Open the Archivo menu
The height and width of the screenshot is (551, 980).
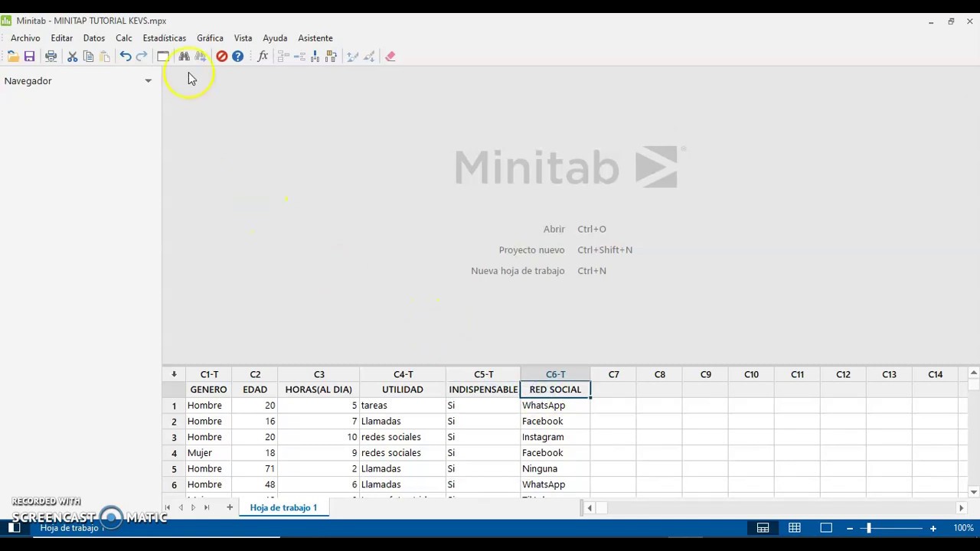coord(25,38)
